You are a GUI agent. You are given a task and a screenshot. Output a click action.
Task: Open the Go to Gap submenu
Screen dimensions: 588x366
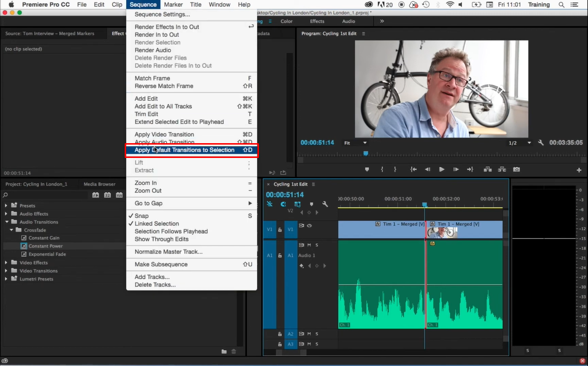point(192,203)
